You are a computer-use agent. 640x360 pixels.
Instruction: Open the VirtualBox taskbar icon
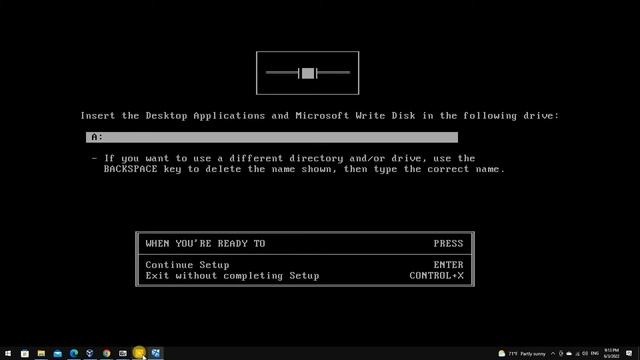point(90,353)
